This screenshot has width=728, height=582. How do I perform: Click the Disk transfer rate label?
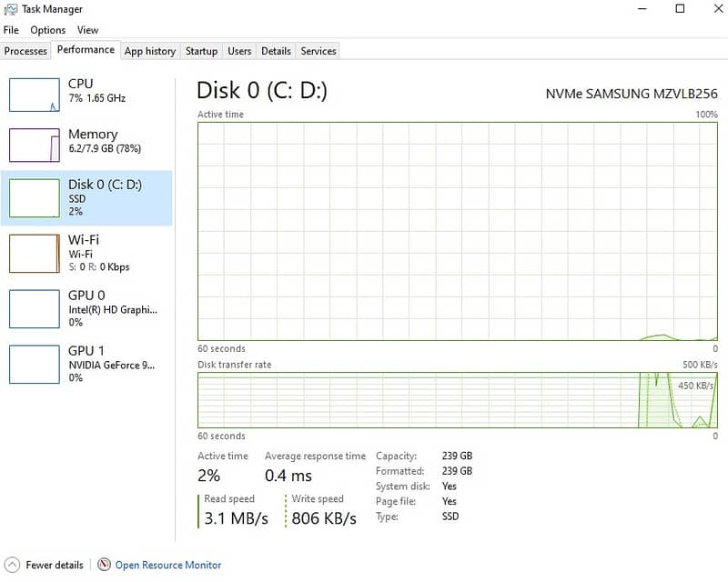pos(235,365)
